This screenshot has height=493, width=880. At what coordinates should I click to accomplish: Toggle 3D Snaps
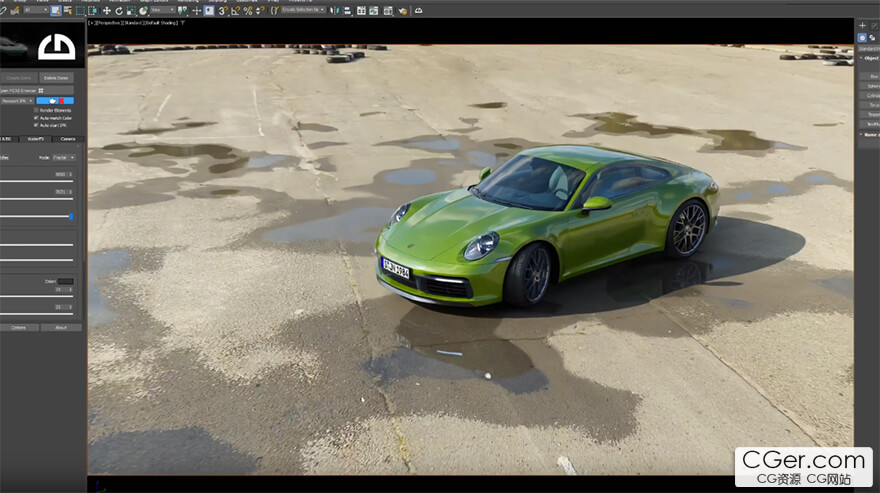click(x=223, y=11)
